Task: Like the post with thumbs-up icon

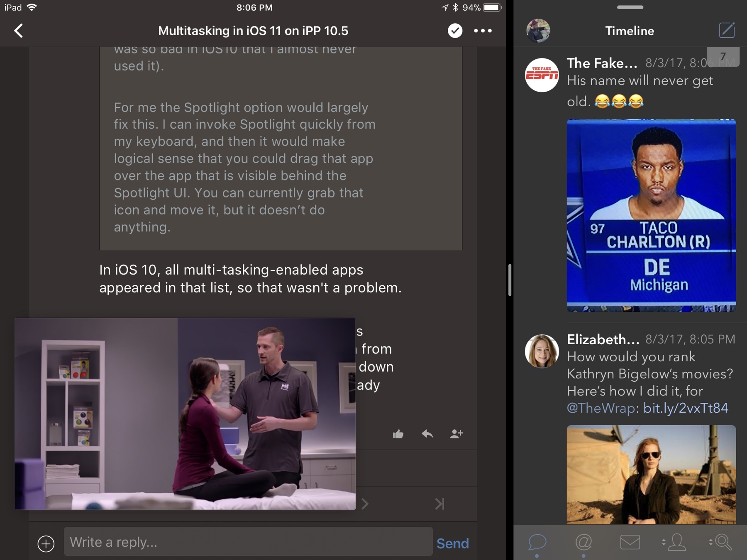Action: (398, 434)
